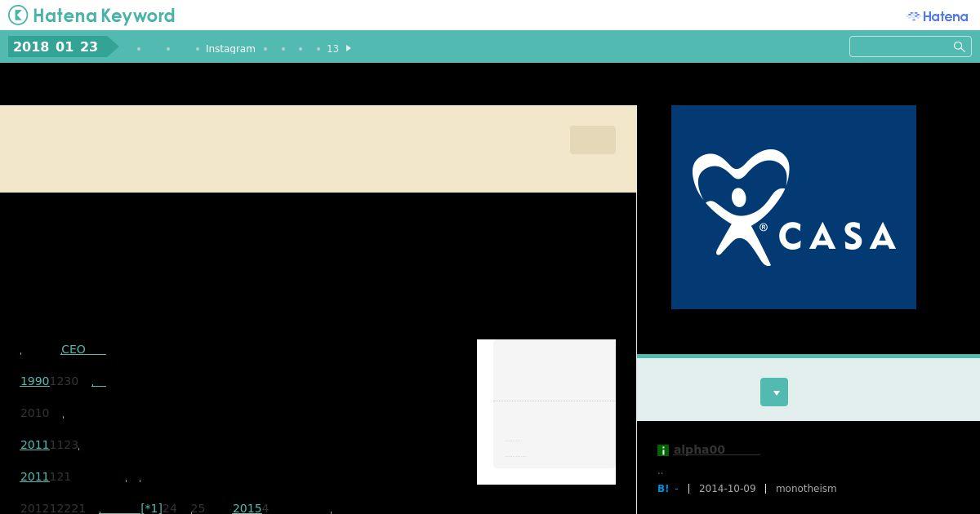Click the white embedded widget box
980x514 pixels.
coord(546,412)
